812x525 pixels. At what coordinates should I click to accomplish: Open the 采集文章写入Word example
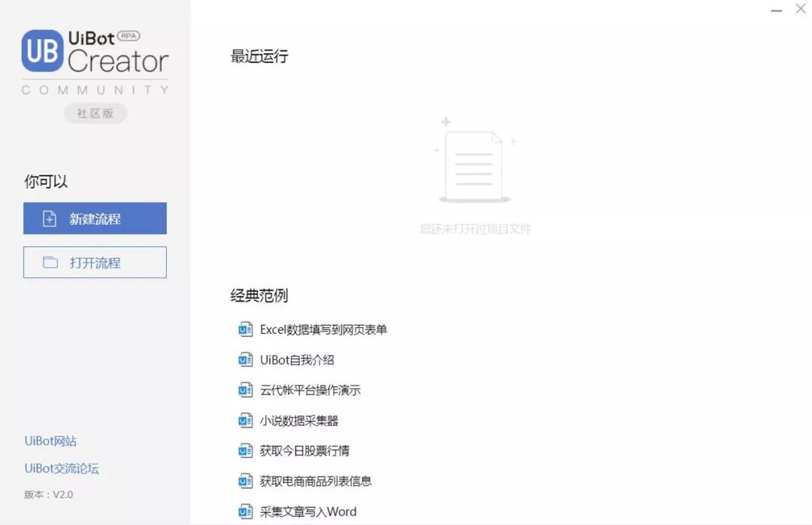(x=308, y=511)
